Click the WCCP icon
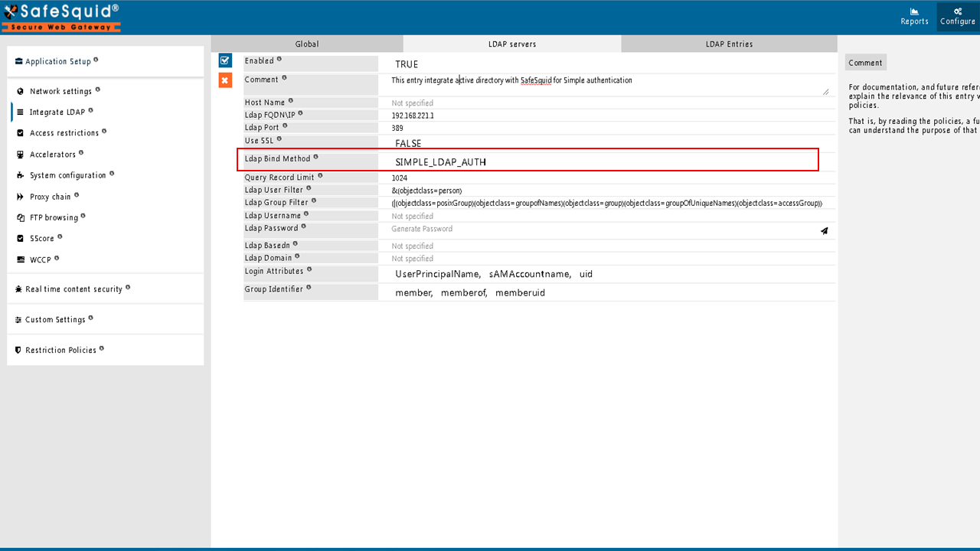This screenshot has width=980, height=551. (x=21, y=260)
